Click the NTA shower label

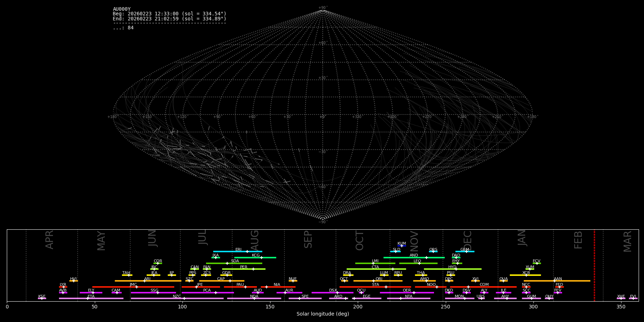409,297
